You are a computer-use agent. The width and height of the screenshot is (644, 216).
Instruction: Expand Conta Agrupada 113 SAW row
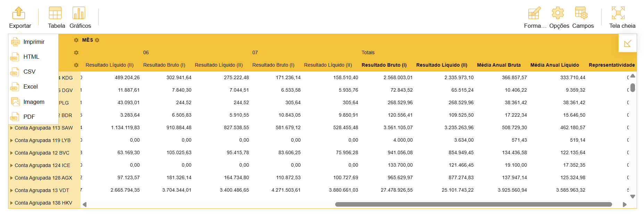[12, 128]
